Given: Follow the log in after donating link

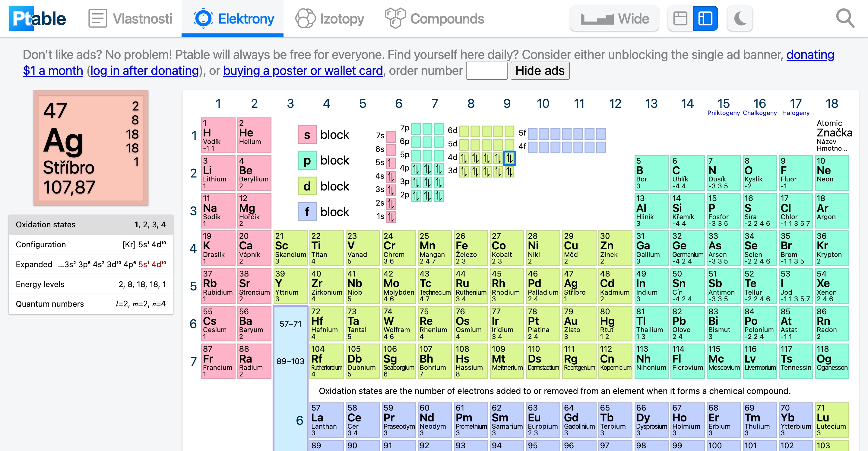Looking at the screenshot, I should (144, 71).
